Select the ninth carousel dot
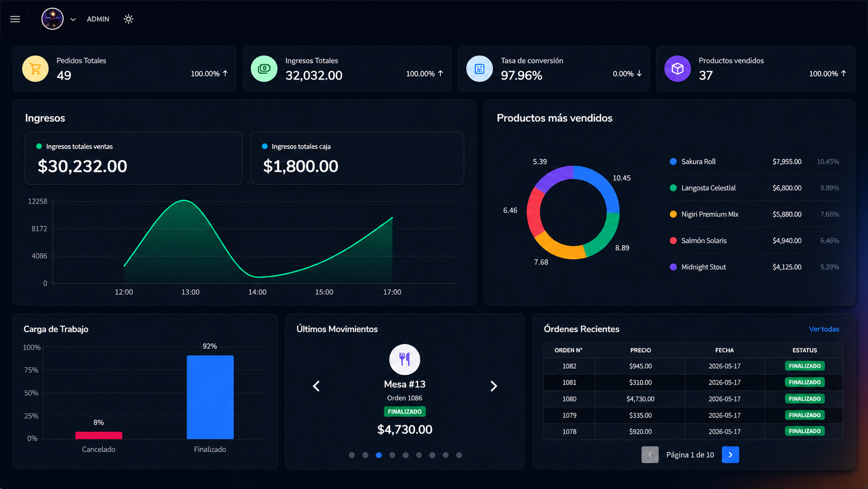Screen dimensions: 868x489 coord(459,455)
